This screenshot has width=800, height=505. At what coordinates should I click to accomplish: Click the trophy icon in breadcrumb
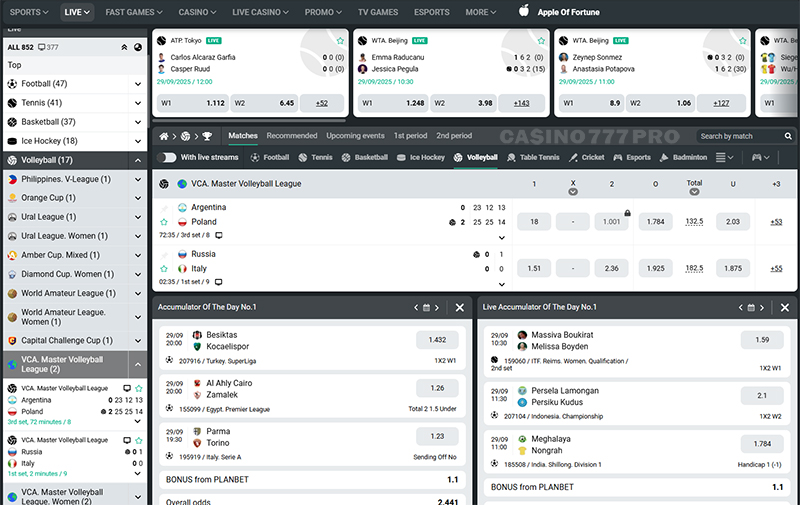point(207,136)
